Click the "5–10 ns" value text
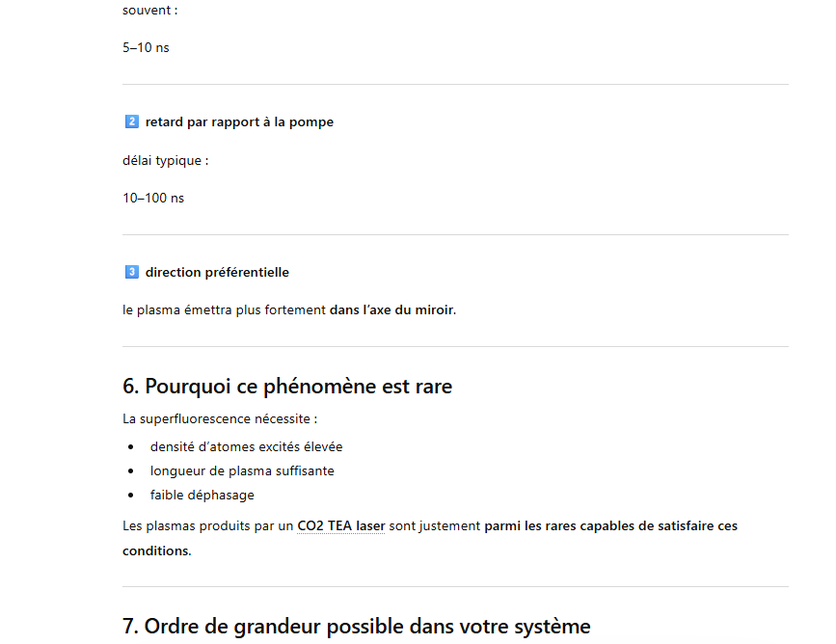The image size is (836, 644). click(146, 47)
